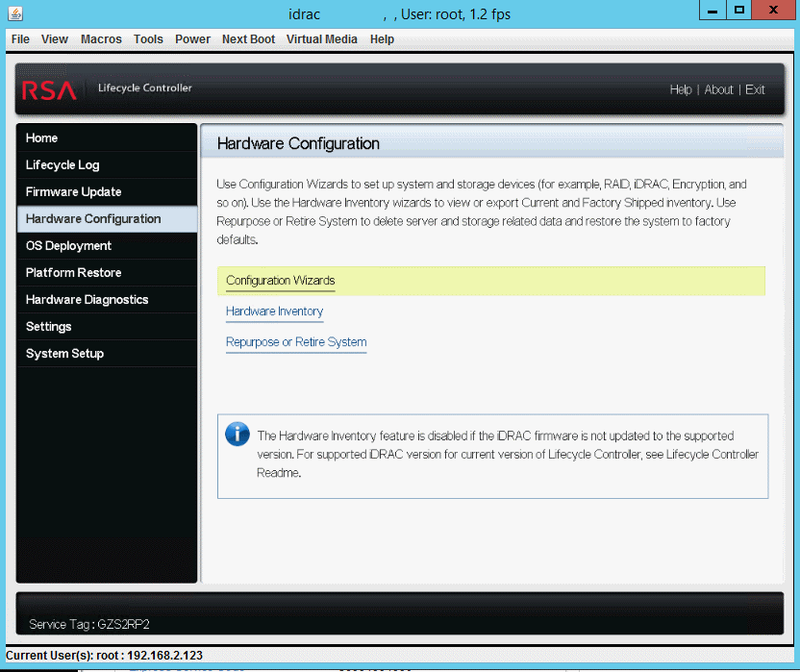Open the Power menu
The image size is (800, 672).
pos(192,39)
